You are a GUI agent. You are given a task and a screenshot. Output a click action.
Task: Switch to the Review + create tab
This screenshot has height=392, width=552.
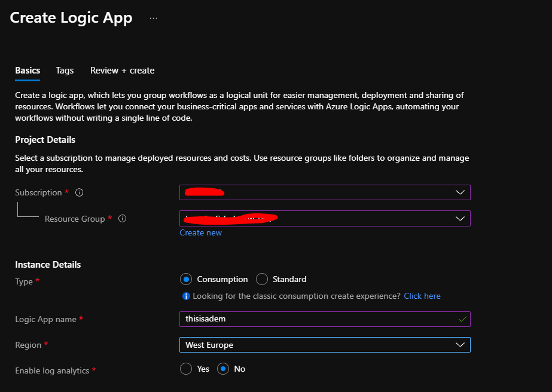pos(122,70)
